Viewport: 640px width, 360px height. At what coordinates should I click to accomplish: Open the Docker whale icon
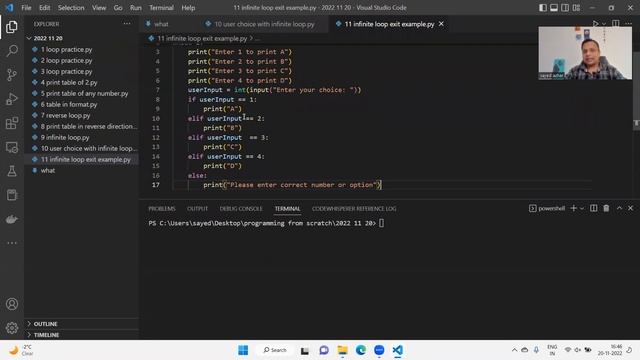tap(12, 219)
